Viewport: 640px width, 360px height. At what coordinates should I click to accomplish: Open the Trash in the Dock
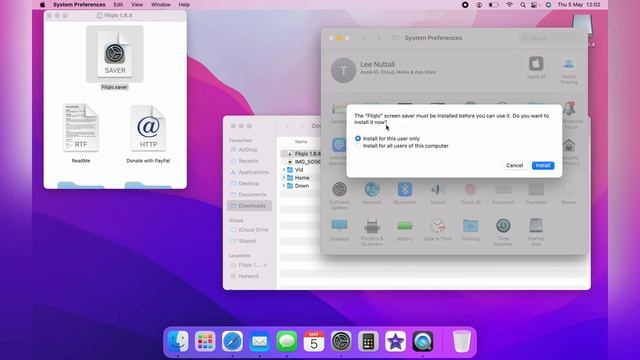462,341
